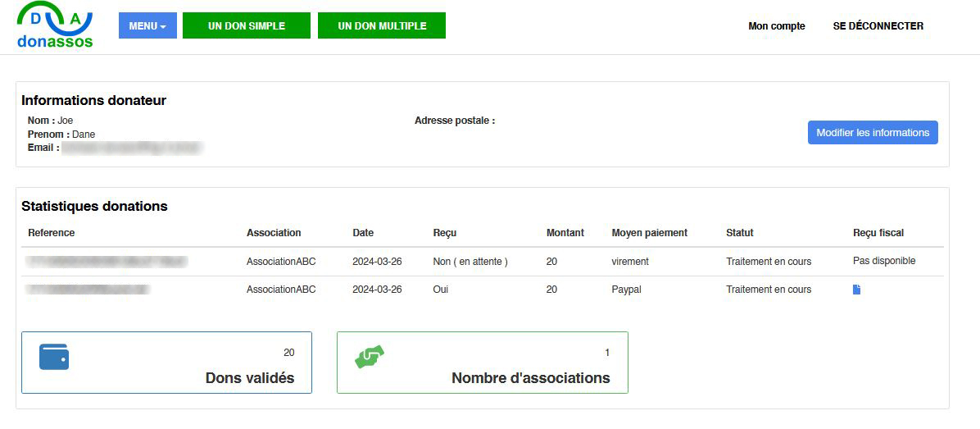This screenshot has width=980, height=429.
Task: Open Mon compte page
Action: coord(776,26)
